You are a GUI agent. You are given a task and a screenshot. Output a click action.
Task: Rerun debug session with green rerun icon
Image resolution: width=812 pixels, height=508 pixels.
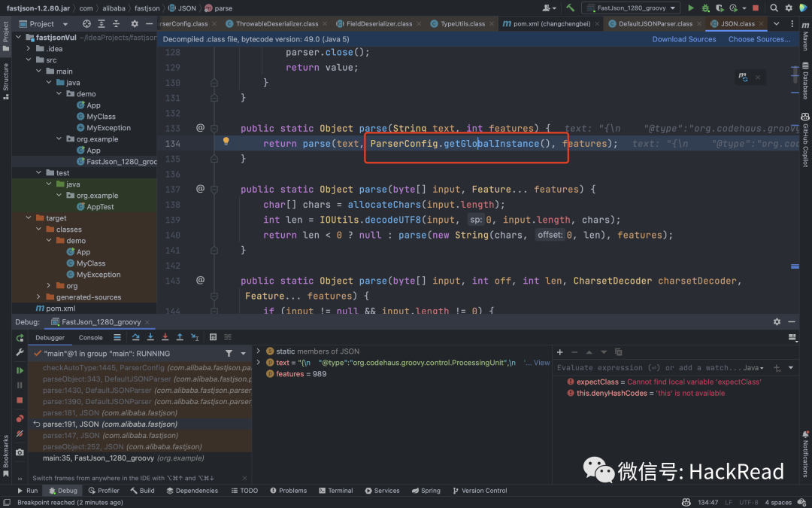(20, 337)
